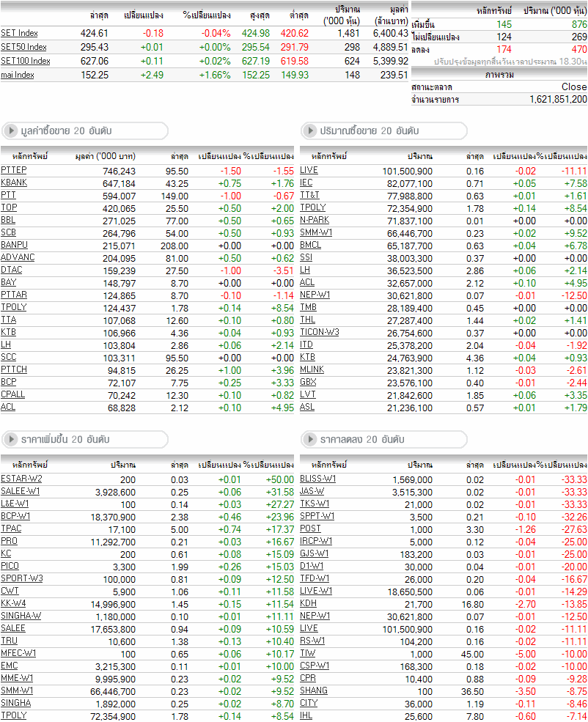Screen dimensions: 588x722
Task: Open the KDH stock quote
Action: pos(308,603)
